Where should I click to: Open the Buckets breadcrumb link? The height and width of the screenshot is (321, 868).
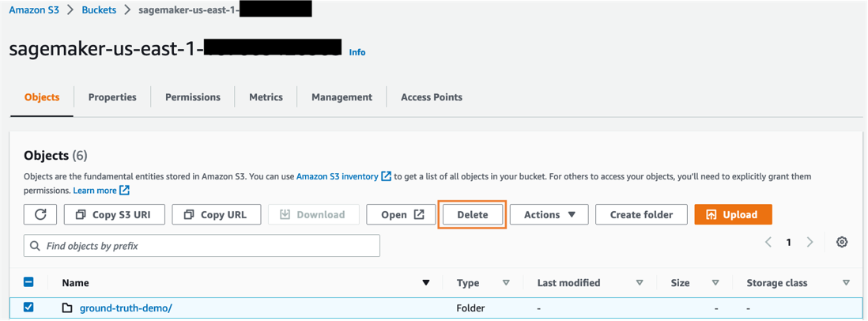(x=99, y=9)
